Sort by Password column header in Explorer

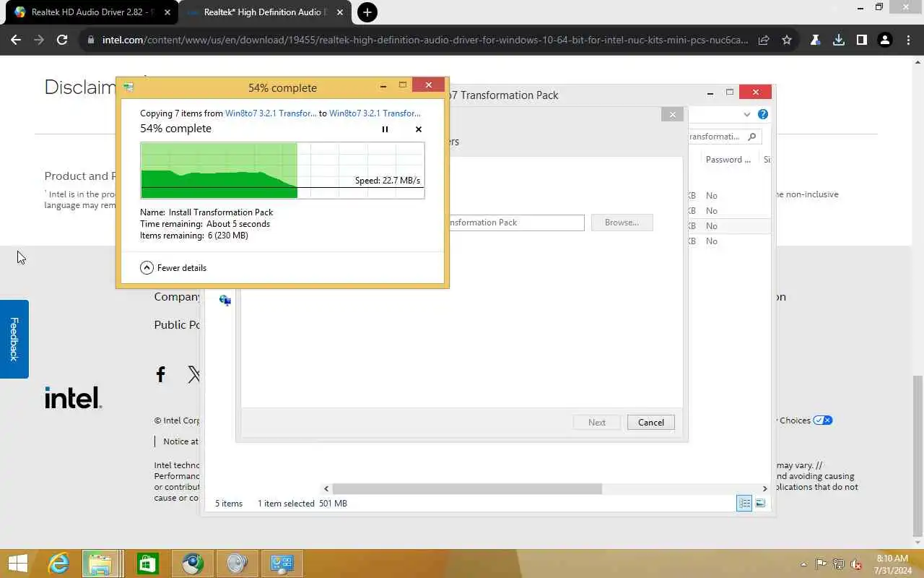[x=728, y=160]
